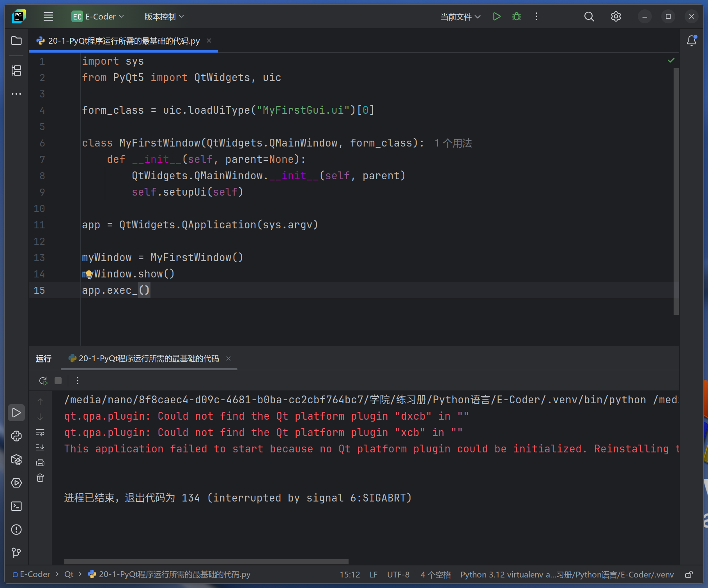
Task: Open the Project folder tool window
Action: [x=16, y=41]
